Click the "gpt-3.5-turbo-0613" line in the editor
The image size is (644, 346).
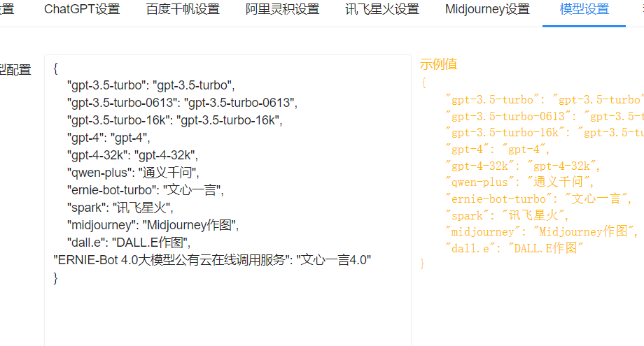[x=182, y=103]
